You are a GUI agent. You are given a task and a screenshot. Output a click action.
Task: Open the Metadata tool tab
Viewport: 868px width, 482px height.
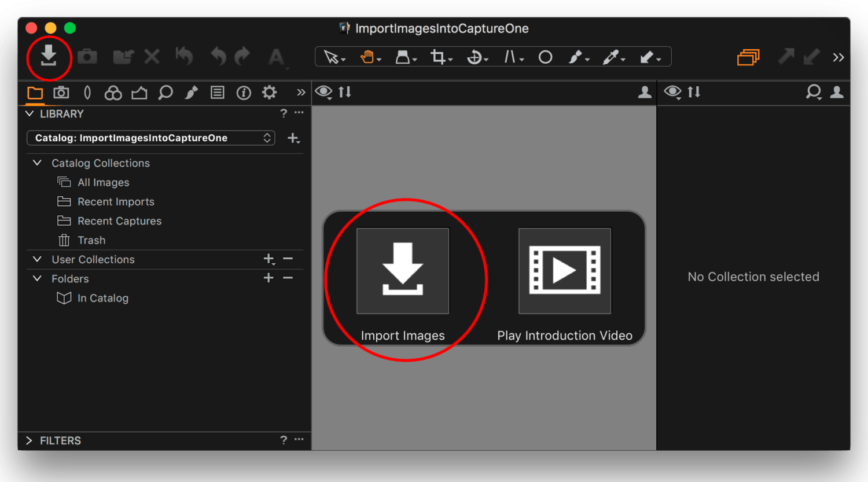coord(217,93)
